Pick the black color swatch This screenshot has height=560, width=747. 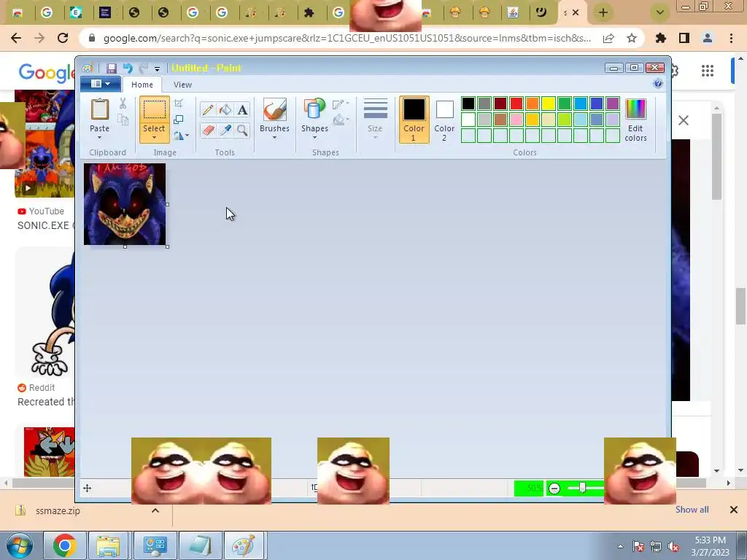tap(468, 104)
